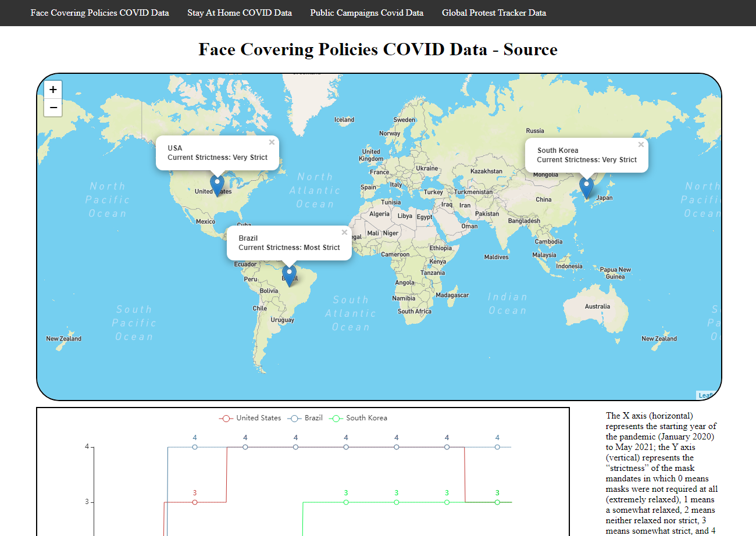
Task: Open the Leaflet attribution link
Action: tap(707, 395)
